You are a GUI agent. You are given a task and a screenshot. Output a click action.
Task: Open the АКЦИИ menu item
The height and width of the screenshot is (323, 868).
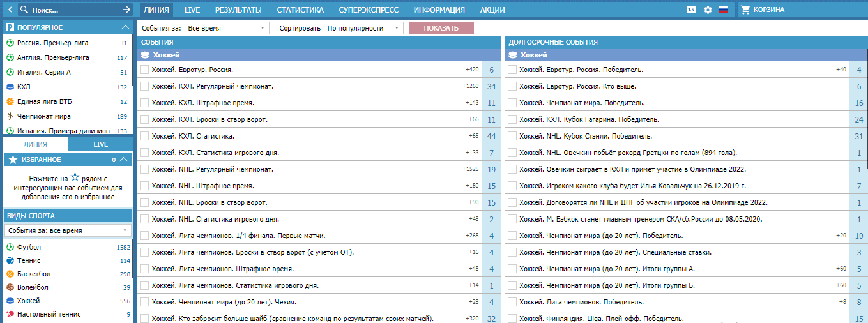pos(492,10)
